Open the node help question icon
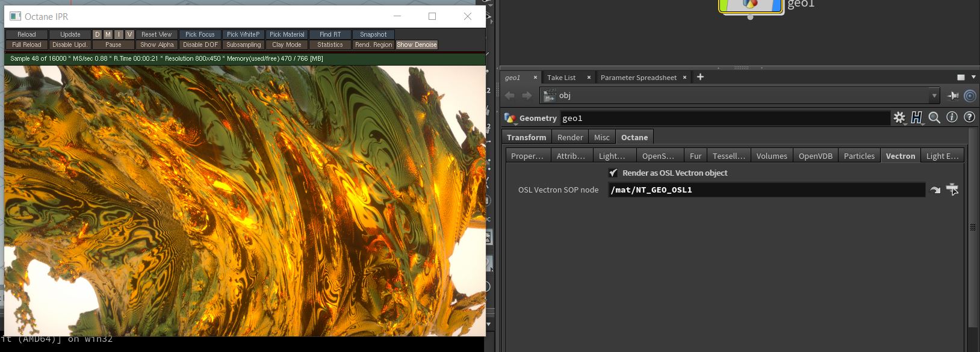The image size is (980, 352). [x=969, y=117]
